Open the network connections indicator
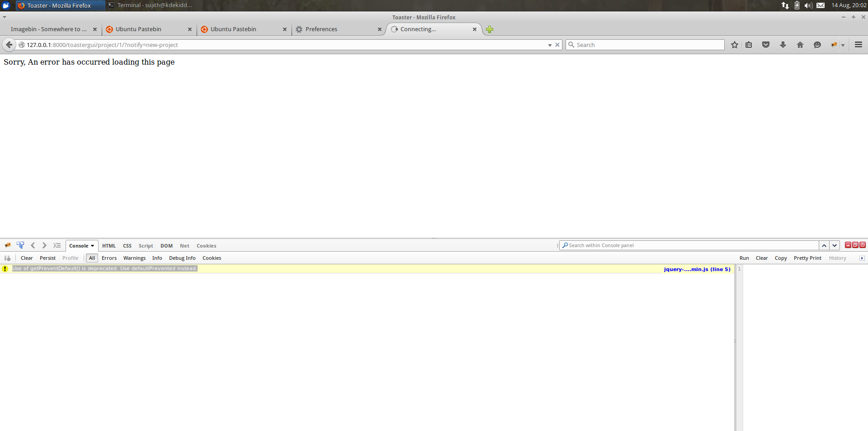Screen dimensions: 868x431 785,5
